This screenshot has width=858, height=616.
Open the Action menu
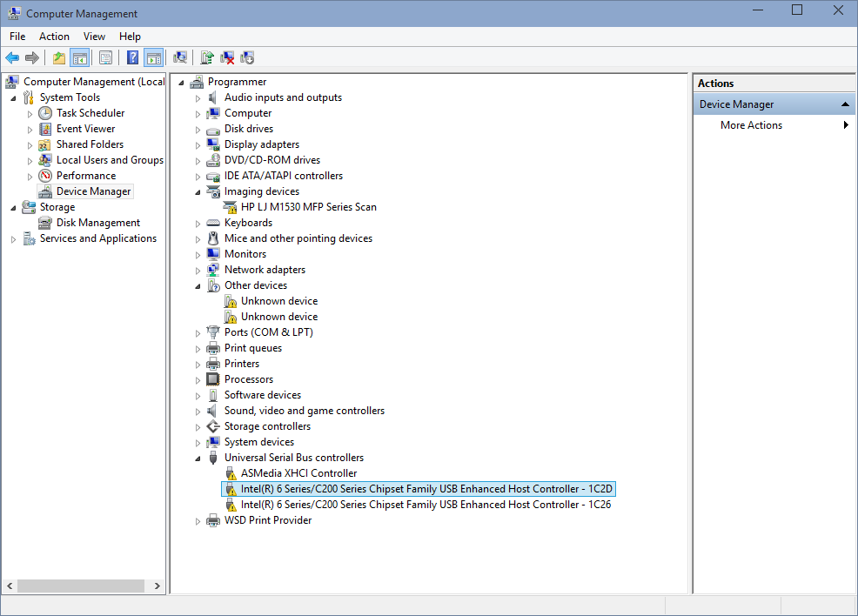point(54,36)
